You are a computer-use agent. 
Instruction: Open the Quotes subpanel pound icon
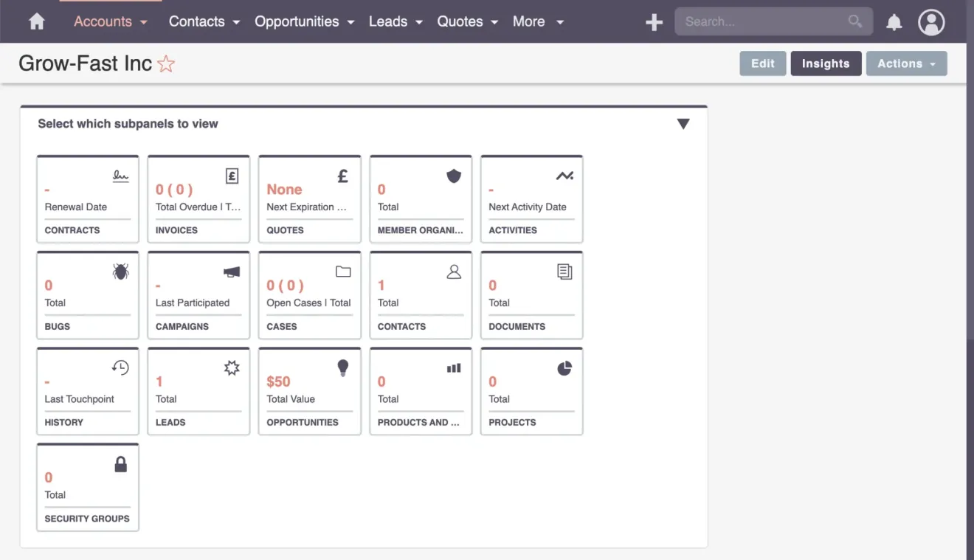pos(342,176)
